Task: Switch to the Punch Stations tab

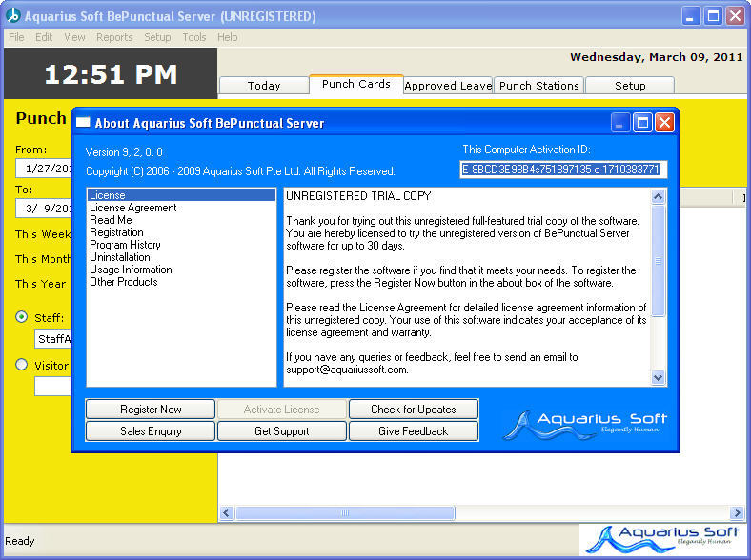Action: tap(538, 86)
